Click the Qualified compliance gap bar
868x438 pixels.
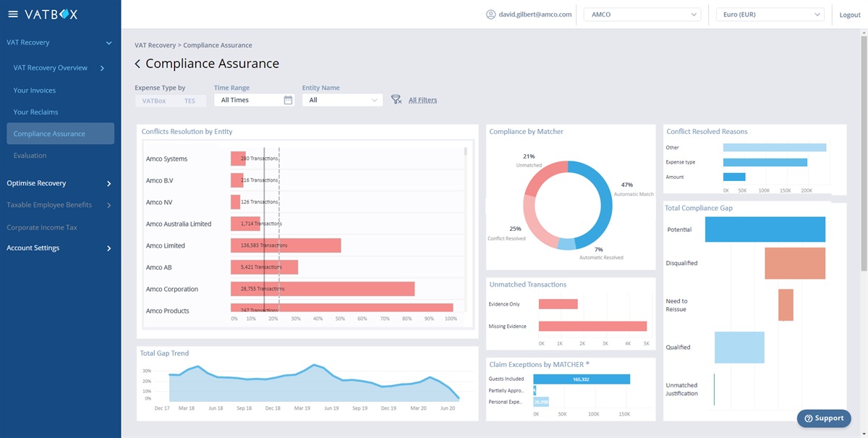pos(739,348)
